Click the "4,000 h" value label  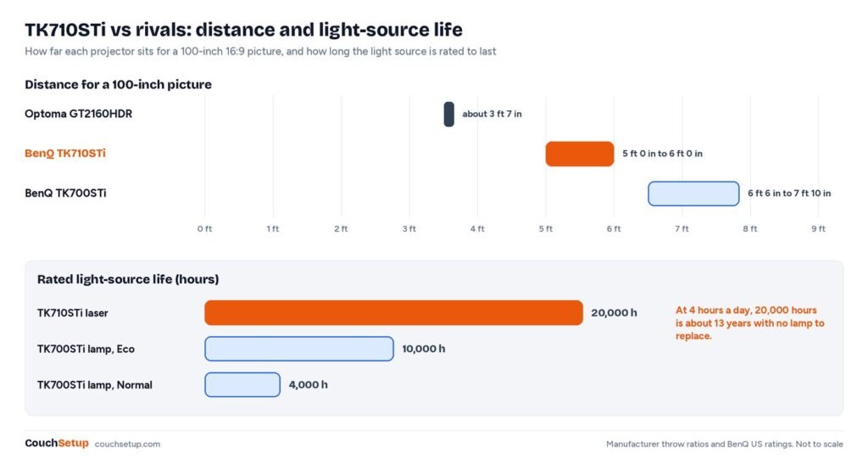309,385
